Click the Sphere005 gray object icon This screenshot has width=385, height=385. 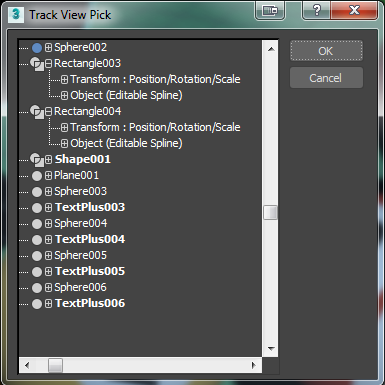click(37, 256)
